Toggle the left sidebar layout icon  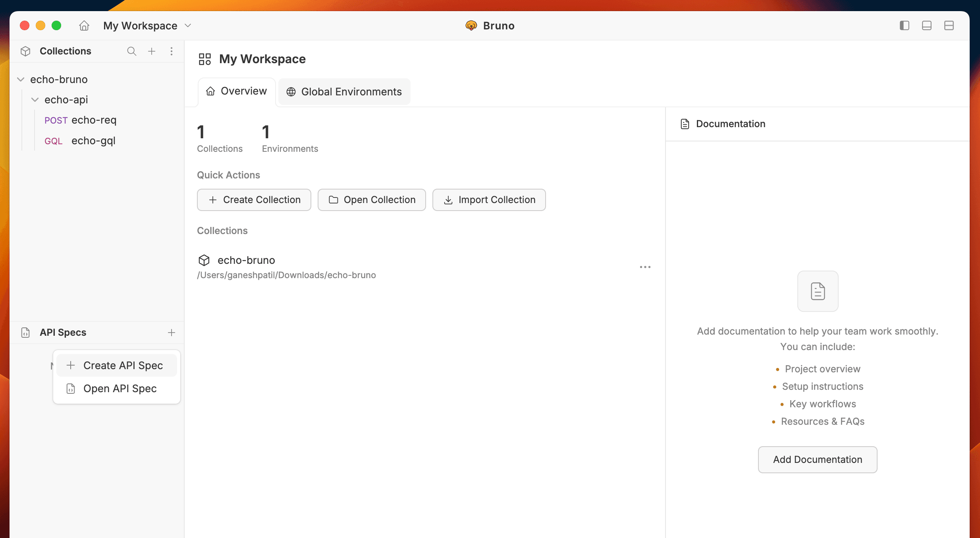904,26
